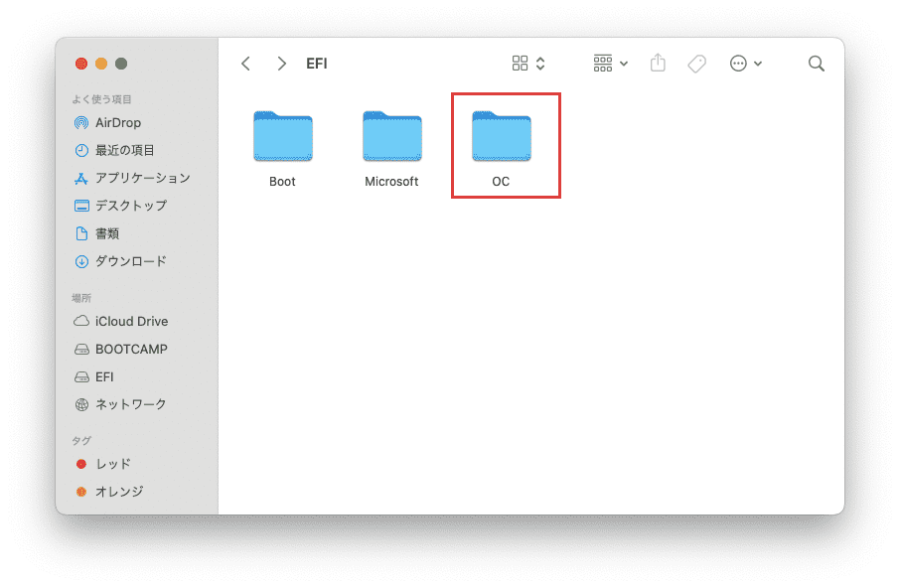
Task: Go to ダウンロード in the sidebar
Action: pos(130,262)
